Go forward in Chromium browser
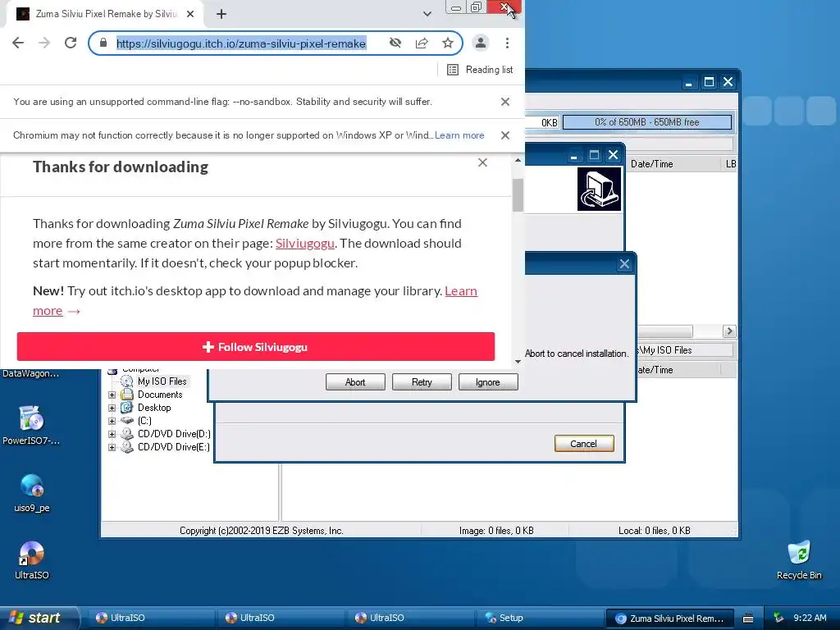Screen dimensions: 840x630 click(x=44, y=43)
